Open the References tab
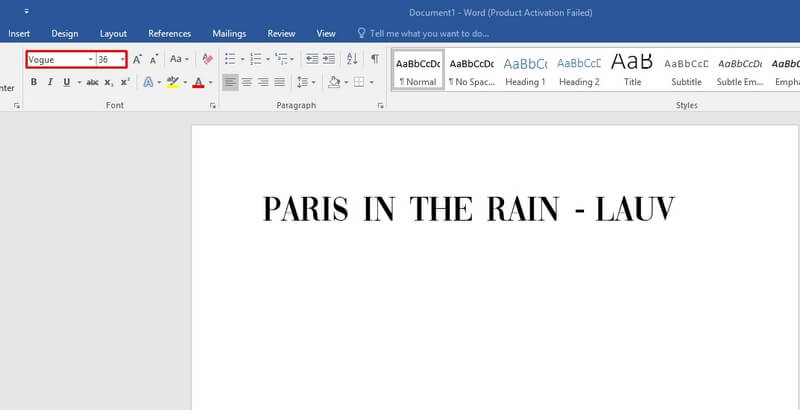800x410 pixels. pyautogui.click(x=169, y=33)
